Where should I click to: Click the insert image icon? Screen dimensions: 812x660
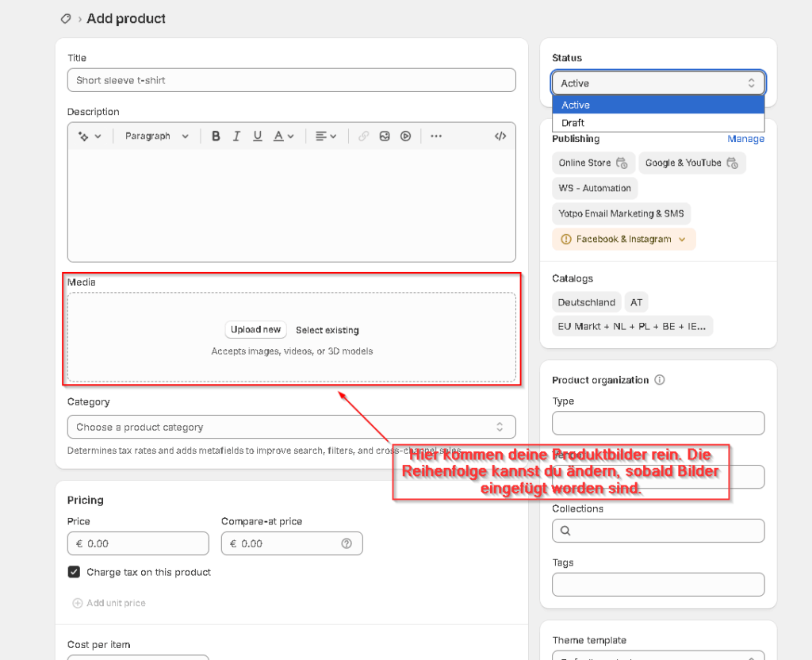[x=385, y=136]
